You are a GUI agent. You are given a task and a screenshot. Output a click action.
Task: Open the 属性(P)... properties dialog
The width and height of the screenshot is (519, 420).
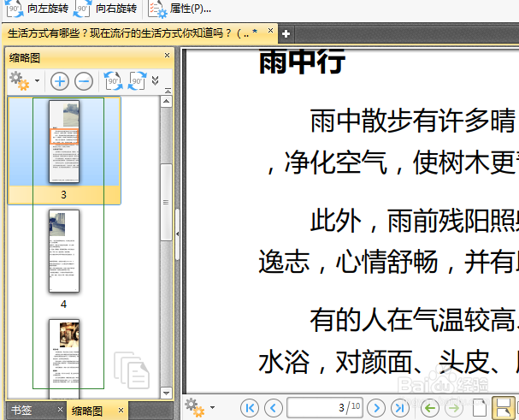point(180,9)
